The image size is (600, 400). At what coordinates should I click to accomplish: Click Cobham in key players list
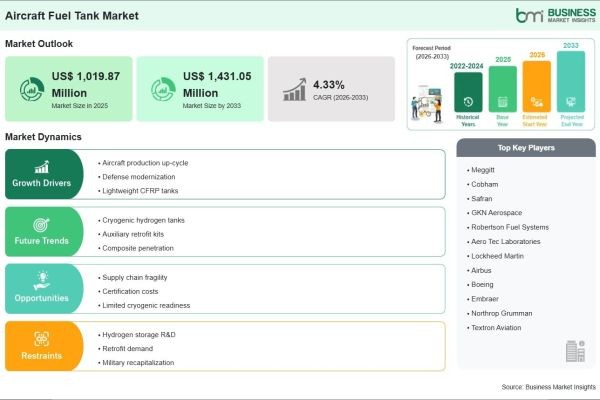click(483, 184)
